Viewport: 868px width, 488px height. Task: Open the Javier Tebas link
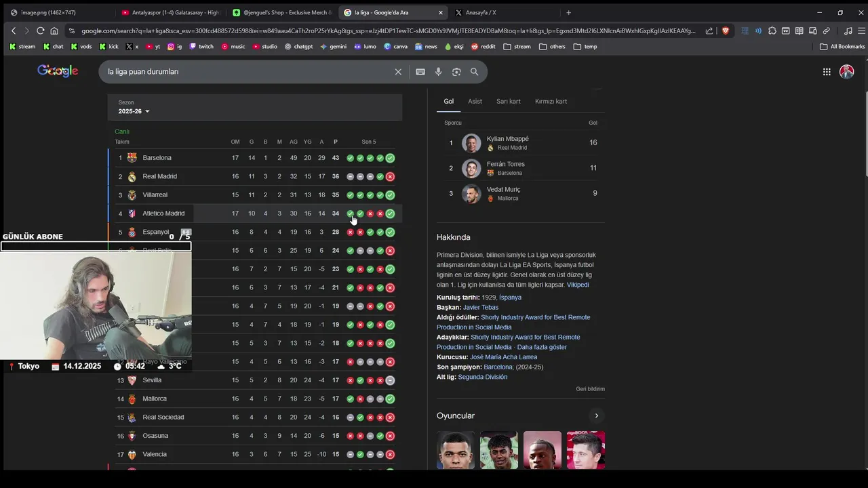pos(481,308)
